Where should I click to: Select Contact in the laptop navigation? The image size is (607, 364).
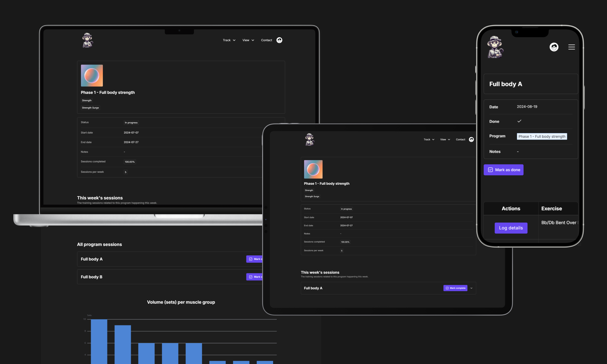(266, 40)
